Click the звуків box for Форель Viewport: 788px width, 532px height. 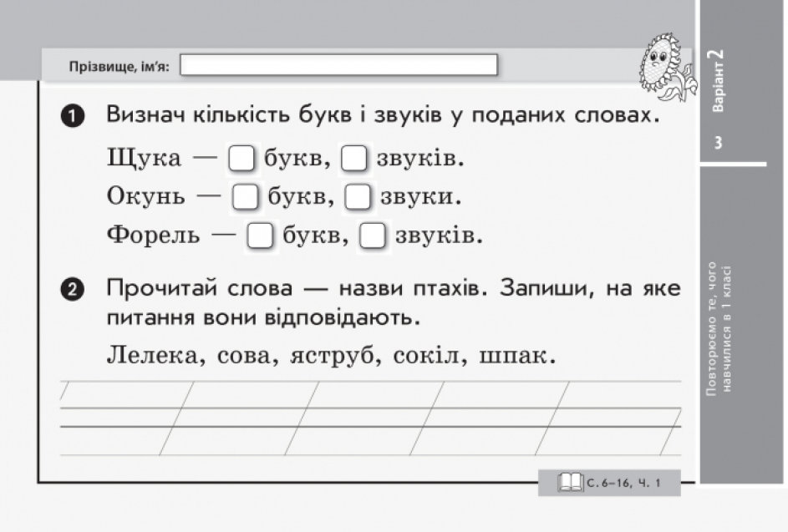pos(373,236)
